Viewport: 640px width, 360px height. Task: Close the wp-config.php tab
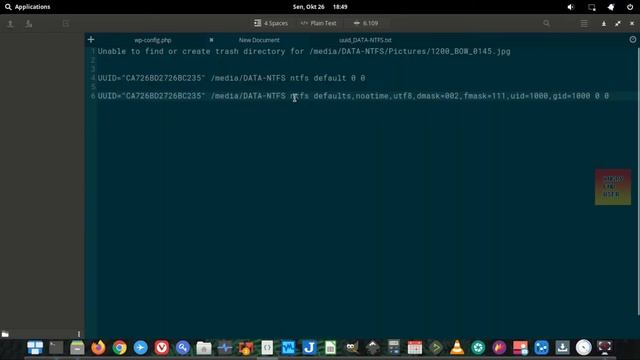coord(211,40)
